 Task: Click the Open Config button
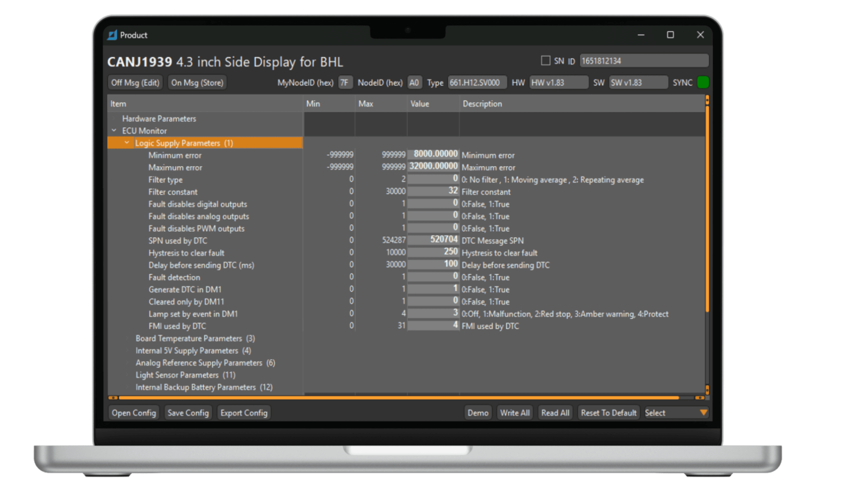(x=134, y=413)
